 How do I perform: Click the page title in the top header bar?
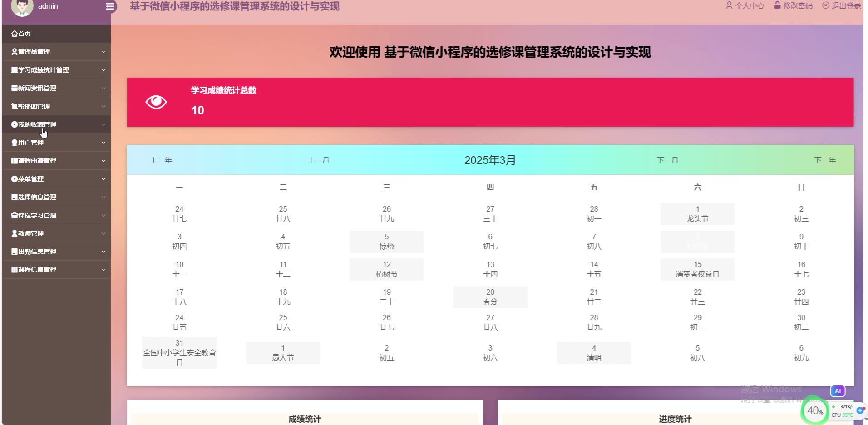coord(235,6)
